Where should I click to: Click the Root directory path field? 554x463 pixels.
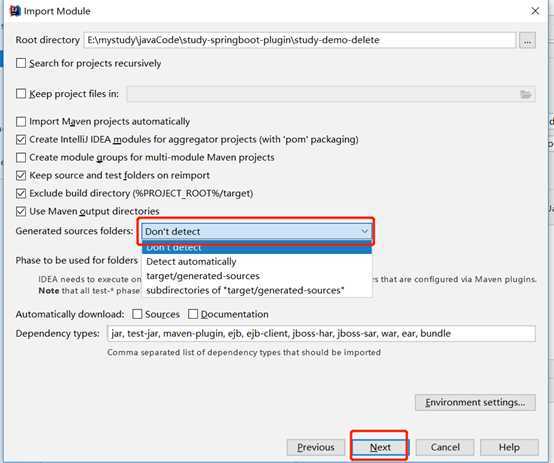[x=300, y=40]
